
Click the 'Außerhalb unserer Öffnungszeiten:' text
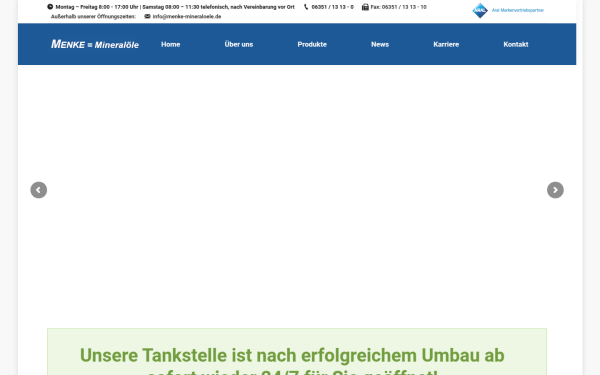point(93,16)
